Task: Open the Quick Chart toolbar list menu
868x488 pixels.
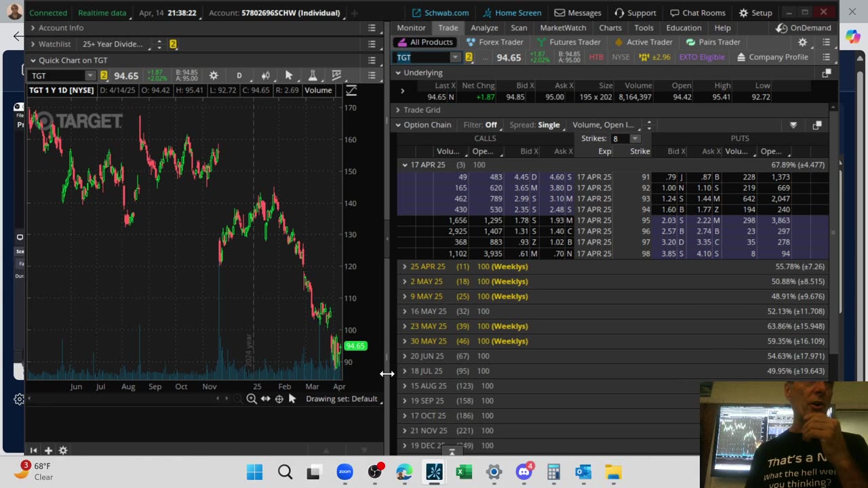Action: click(372, 75)
